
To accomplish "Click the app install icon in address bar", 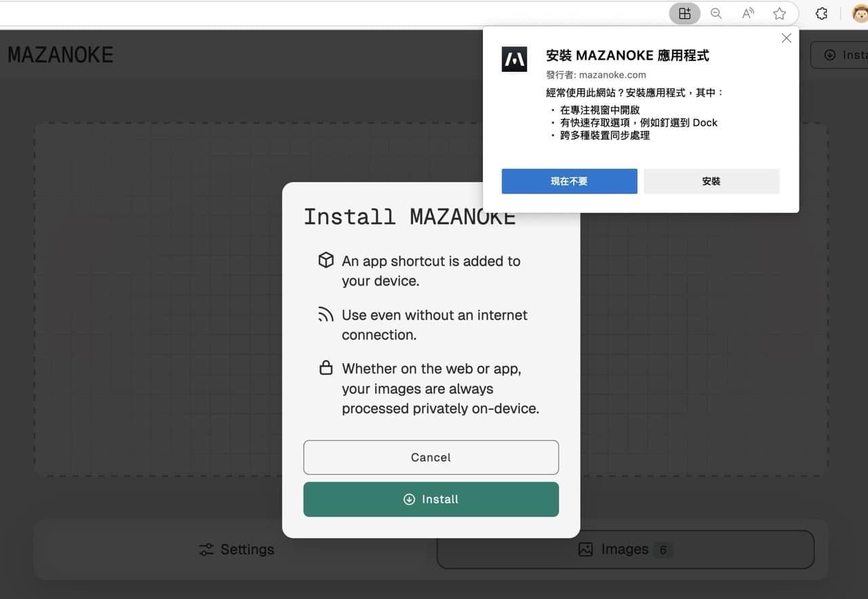I will click(x=685, y=14).
